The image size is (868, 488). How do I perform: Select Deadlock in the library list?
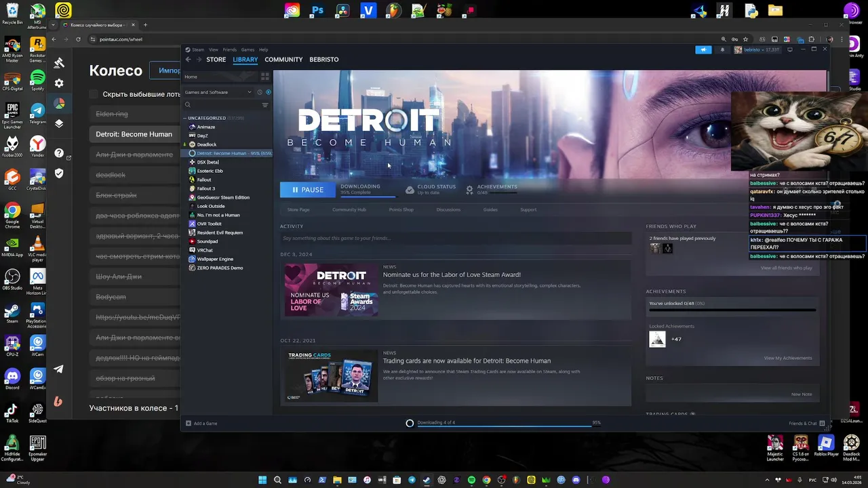(206, 144)
